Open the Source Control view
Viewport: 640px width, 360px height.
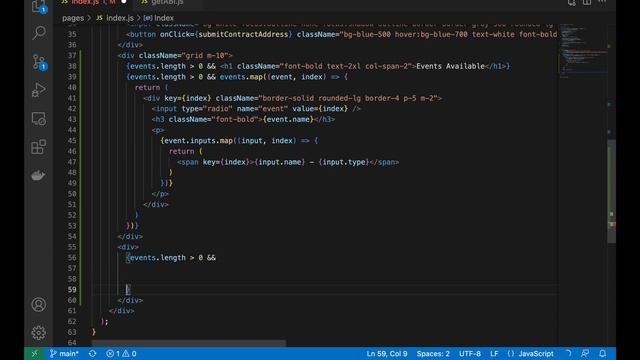39,62
